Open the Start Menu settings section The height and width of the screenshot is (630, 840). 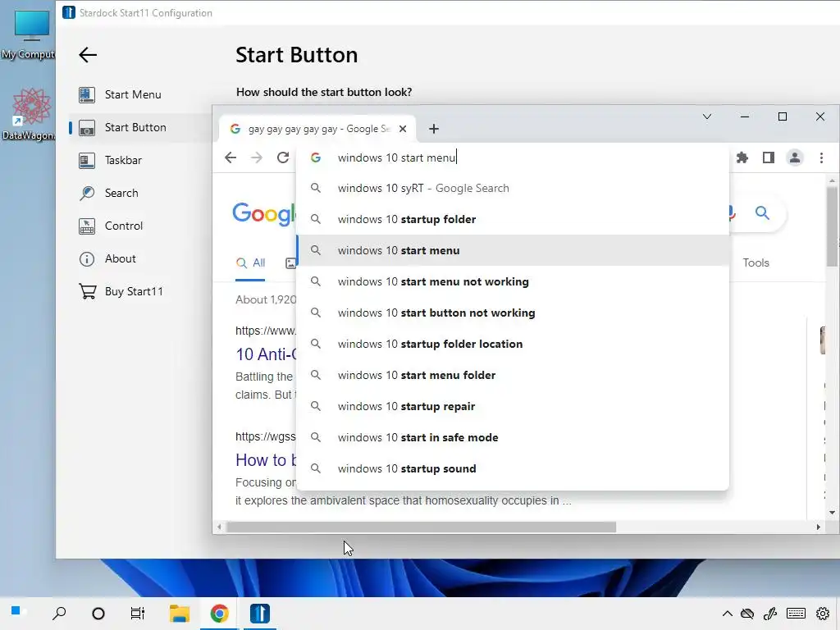[x=133, y=95]
